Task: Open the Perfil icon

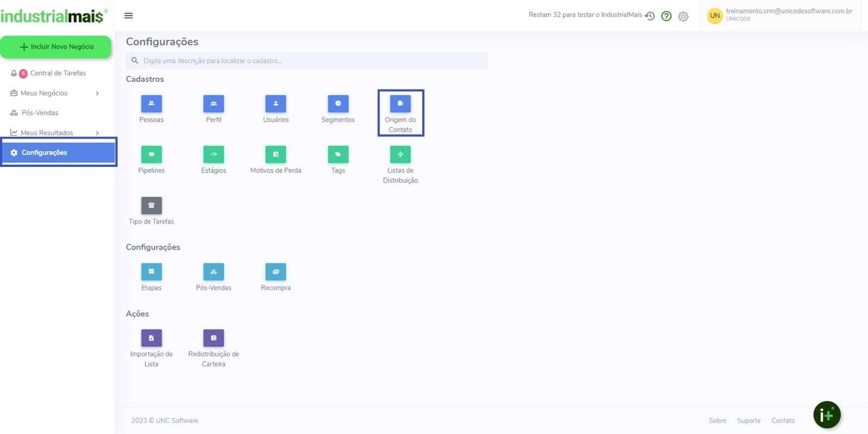Action: pyautogui.click(x=213, y=104)
